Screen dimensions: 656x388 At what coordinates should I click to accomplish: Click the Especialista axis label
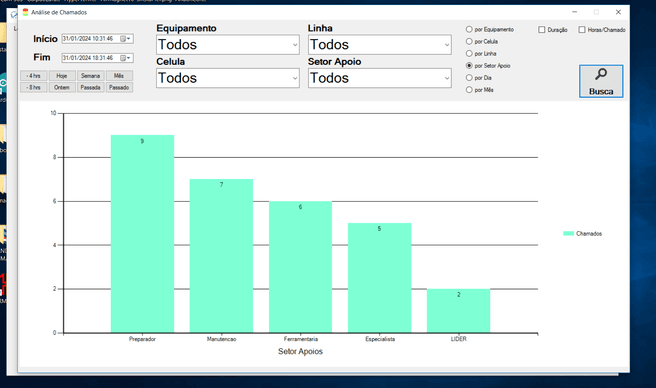tap(380, 339)
